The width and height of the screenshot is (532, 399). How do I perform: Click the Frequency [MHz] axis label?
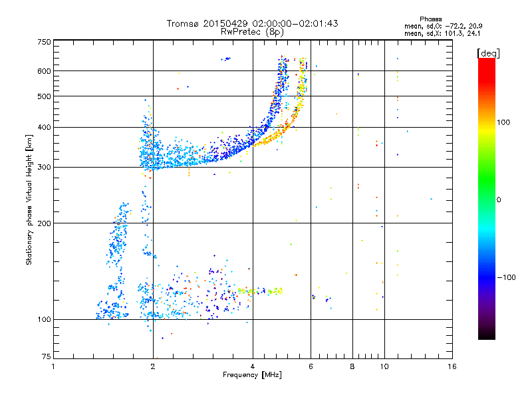(252, 375)
